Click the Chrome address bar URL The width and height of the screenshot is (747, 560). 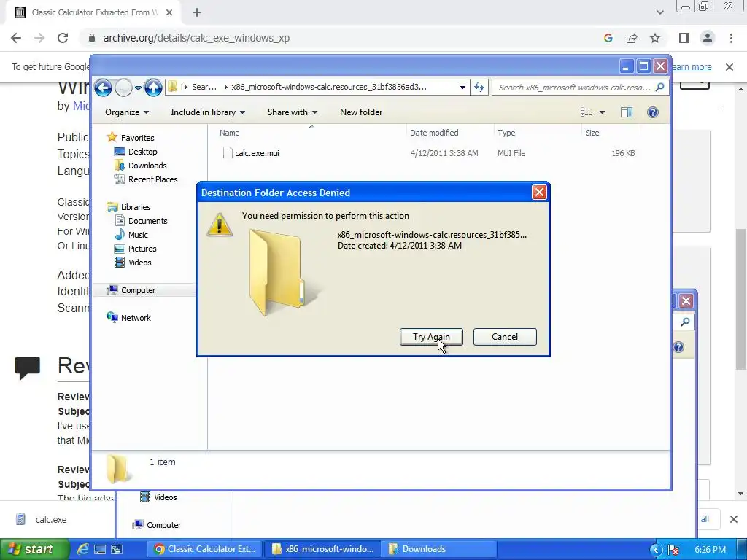pos(196,38)
